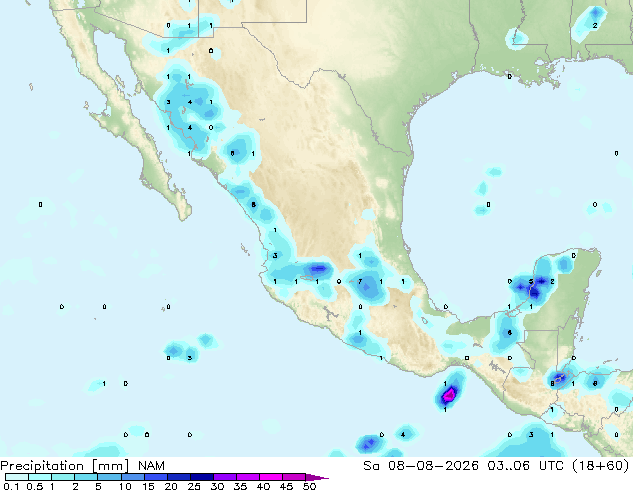
Task: Select the 'NAM' model label
Action: click(x=151, y=466)
